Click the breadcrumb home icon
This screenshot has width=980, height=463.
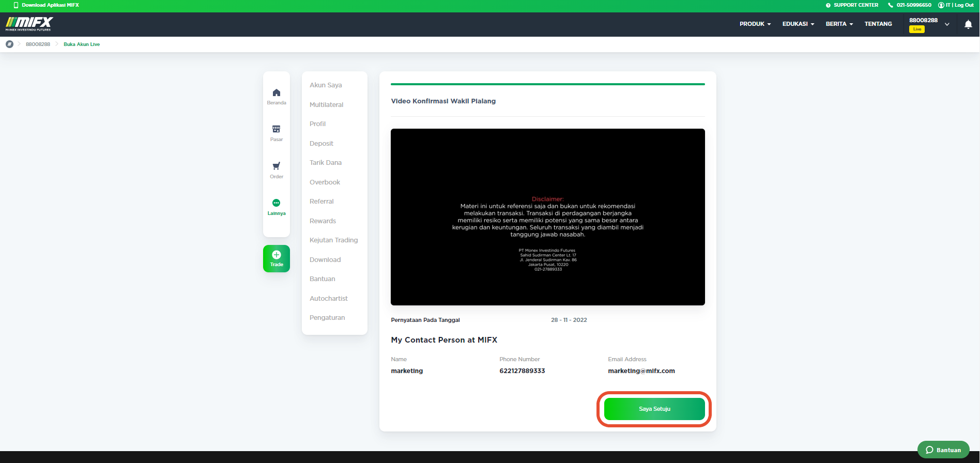click(9, 44)
